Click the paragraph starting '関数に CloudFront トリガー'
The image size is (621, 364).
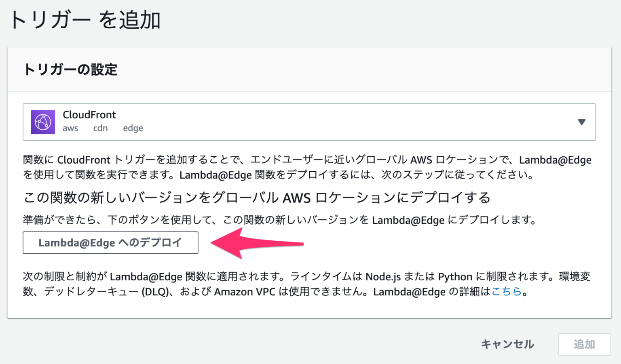coord(307,167)
